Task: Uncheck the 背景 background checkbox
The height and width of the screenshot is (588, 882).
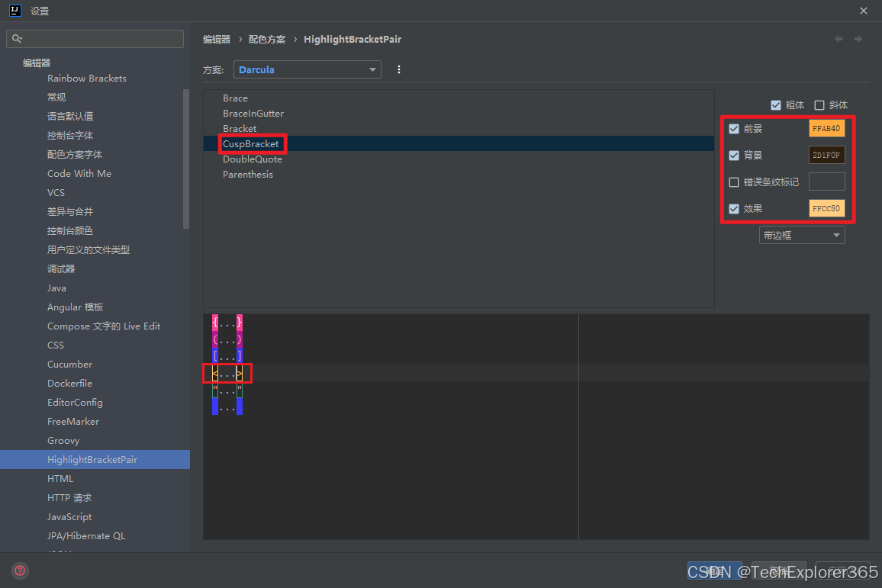Action: pos(734,155)
